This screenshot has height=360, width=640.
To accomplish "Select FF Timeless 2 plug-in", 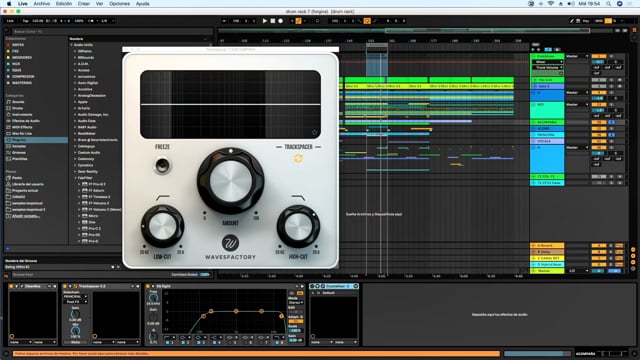I will (x=99, y=197).
